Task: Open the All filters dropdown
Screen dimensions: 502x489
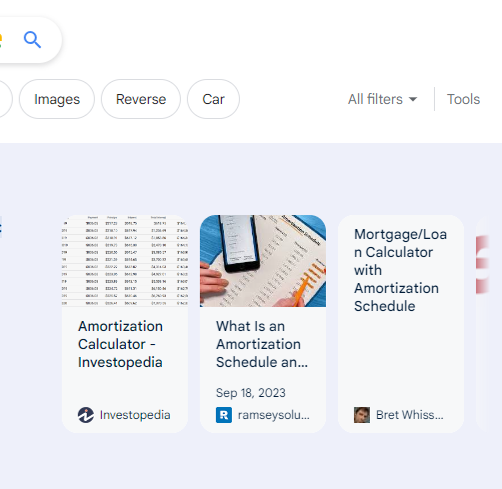Action: click(x=383, y=99)
